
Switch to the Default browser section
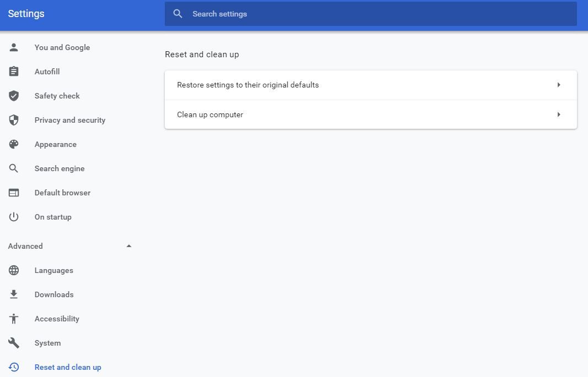pyautogui.click(x=62, y=193)
